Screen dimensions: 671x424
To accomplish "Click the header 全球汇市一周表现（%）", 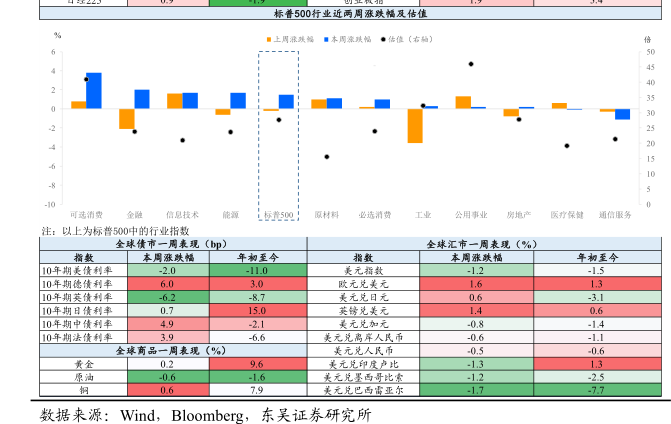I will (x=484, y=244).
